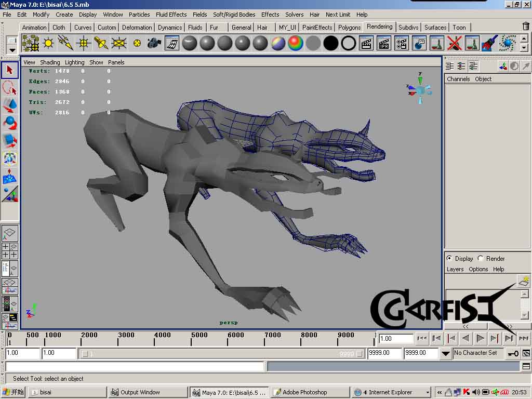Click the camera icon on the Rendering shelf
The height and width of the screenshot is (399, 532).
coord(154,43)
